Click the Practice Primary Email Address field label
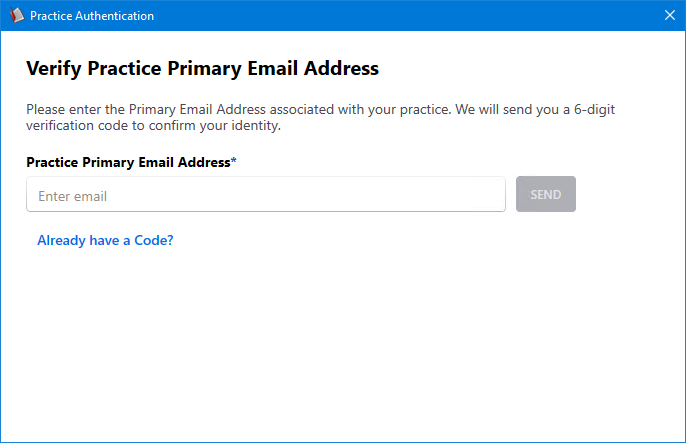 (128, 162)
